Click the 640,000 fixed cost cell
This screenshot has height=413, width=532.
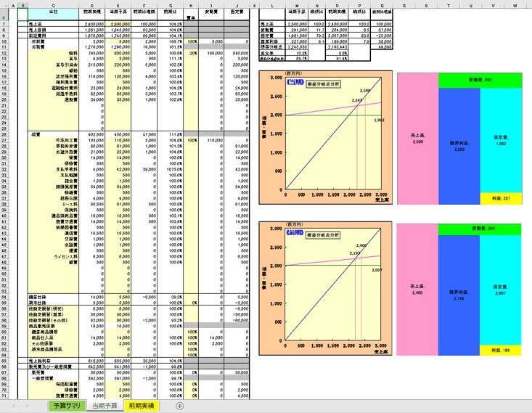pyautogui.click(x=237, y=53)
